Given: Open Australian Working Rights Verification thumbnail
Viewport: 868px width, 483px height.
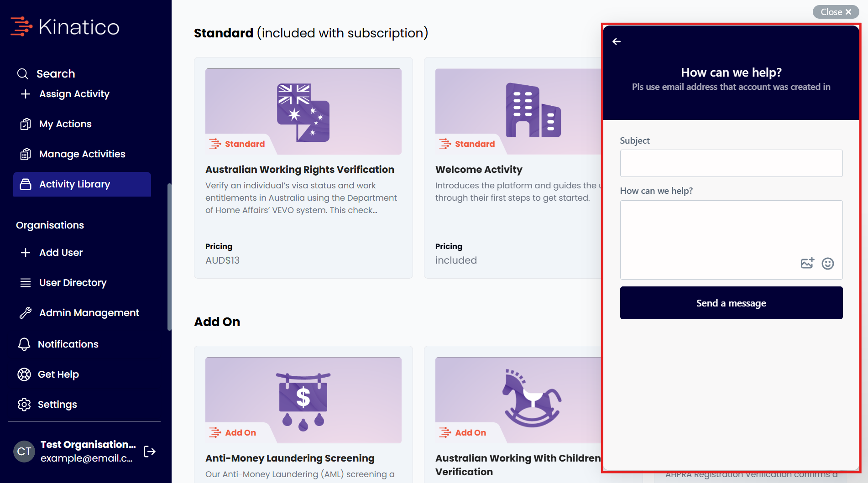Looking at the screenshot, I should point(303,112).
